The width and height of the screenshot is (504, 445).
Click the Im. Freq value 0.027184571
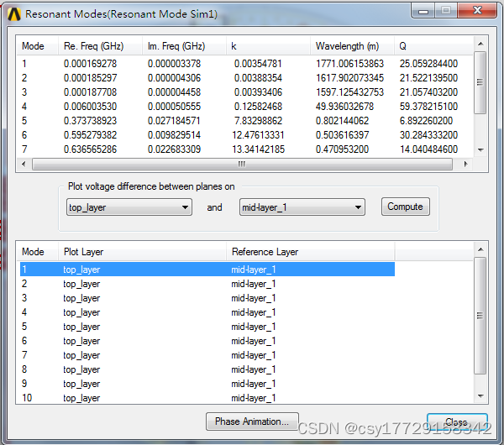174,121
